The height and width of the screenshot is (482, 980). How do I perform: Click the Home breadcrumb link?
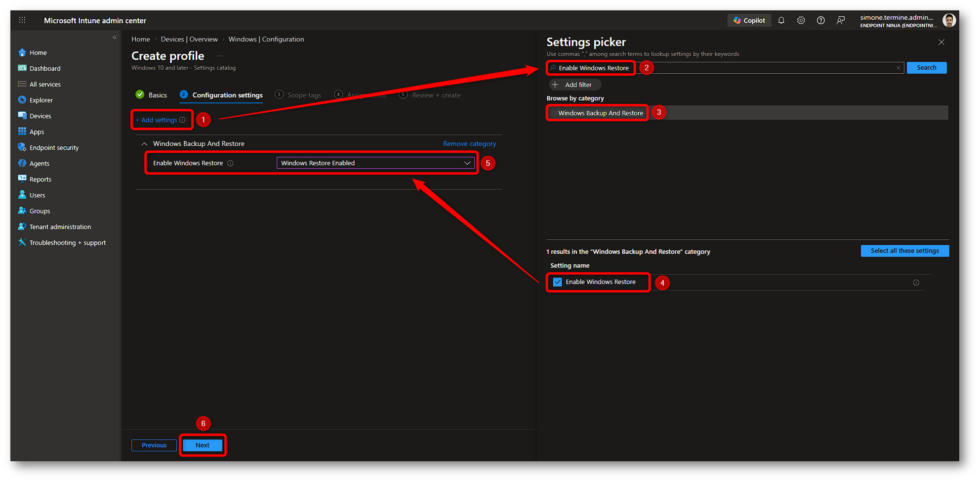pos(141,39)
